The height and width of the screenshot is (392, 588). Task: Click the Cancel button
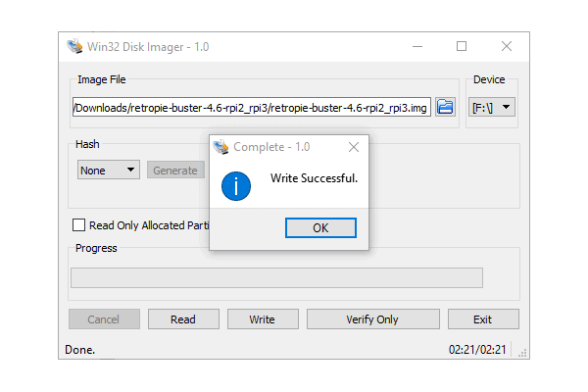tap(104, 319)
